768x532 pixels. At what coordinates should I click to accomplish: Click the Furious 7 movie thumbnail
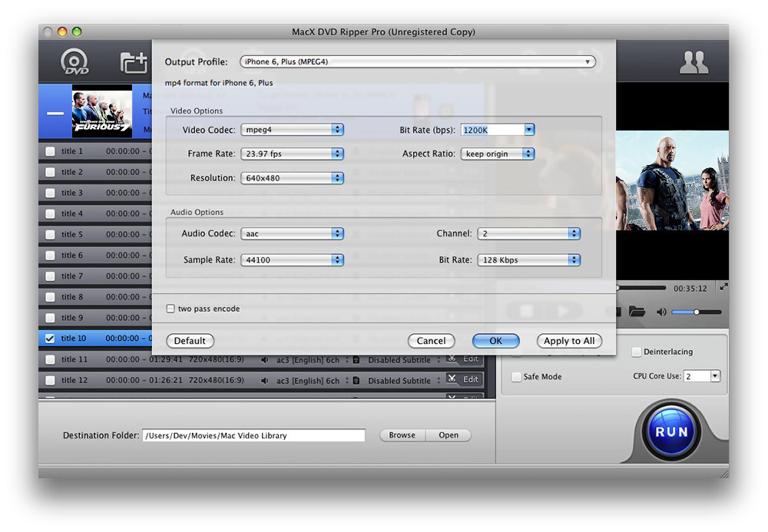[x=102, y=111]
